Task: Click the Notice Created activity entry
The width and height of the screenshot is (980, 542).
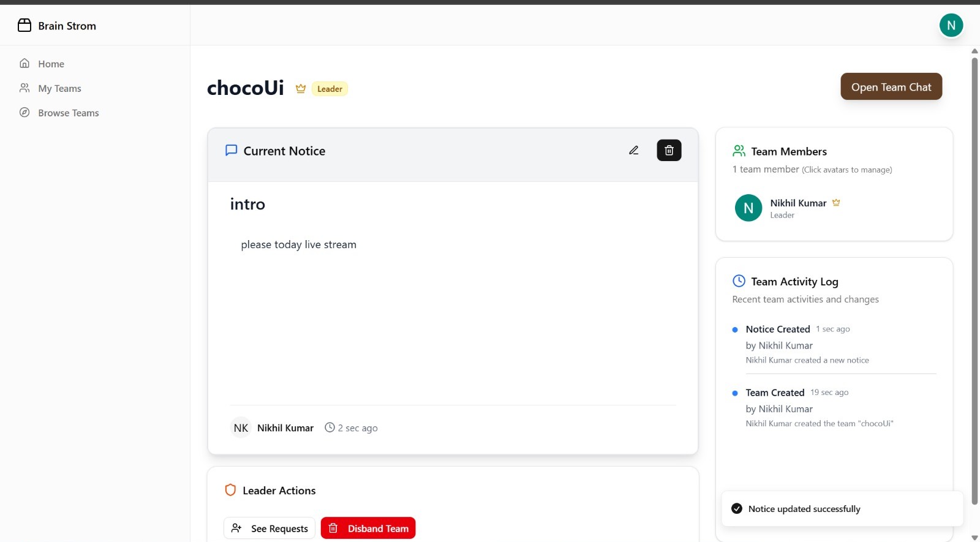Action: [x=778, y=329]
